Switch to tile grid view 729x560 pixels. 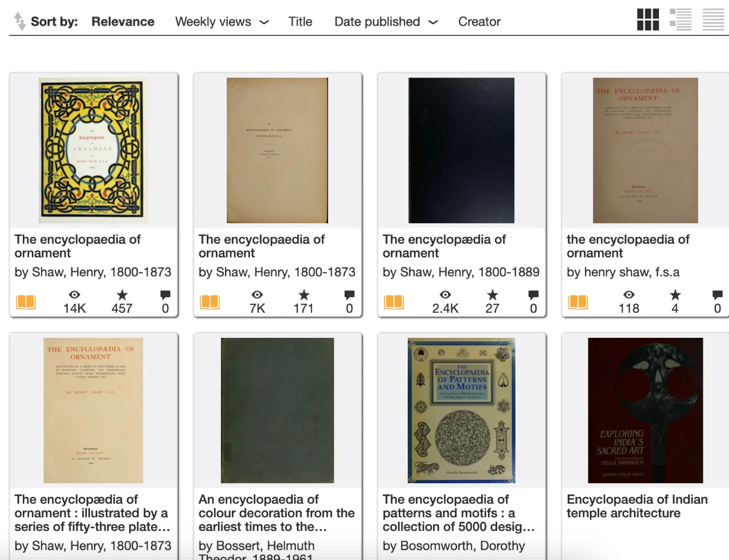click(648, 20)
